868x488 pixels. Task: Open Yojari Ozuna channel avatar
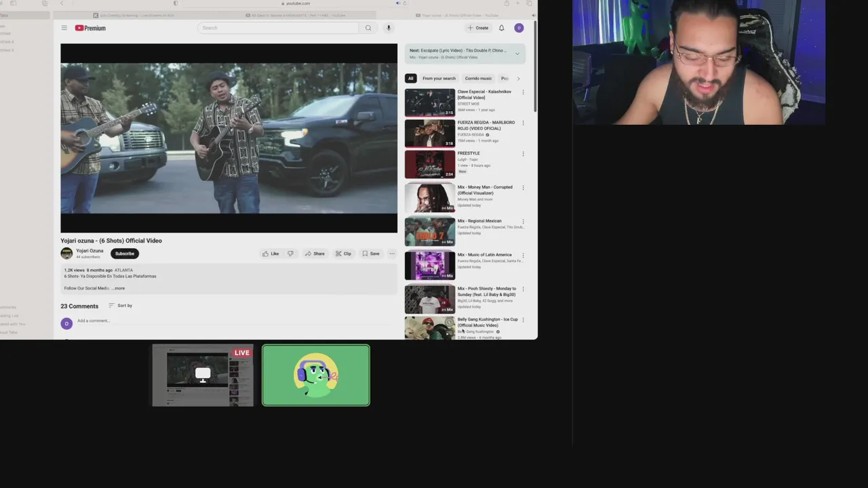[x=66, y=253]
